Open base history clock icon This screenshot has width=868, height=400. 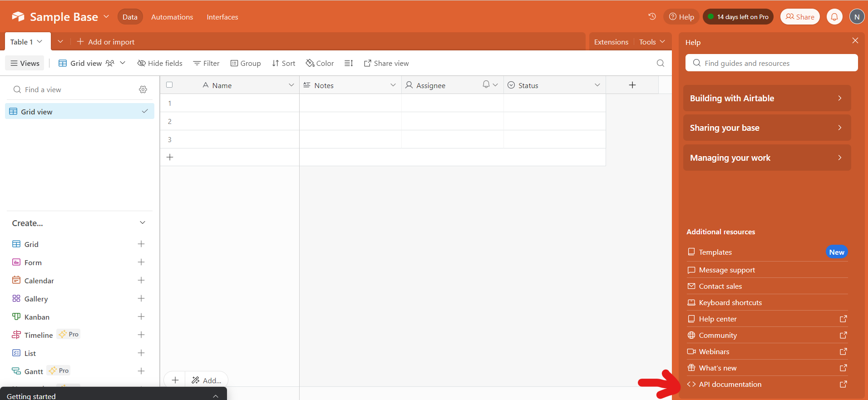(652, 16)
